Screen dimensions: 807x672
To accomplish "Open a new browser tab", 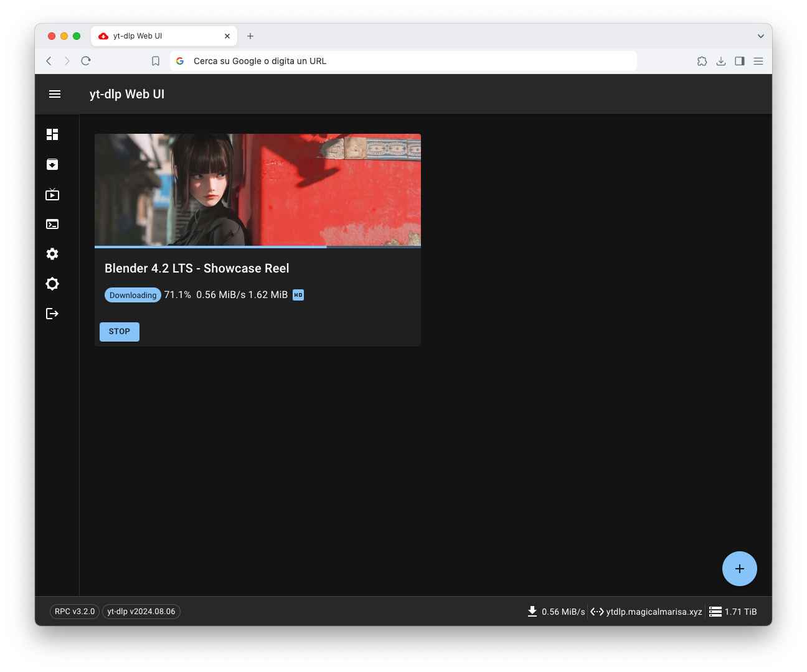I will pos(250,36).
